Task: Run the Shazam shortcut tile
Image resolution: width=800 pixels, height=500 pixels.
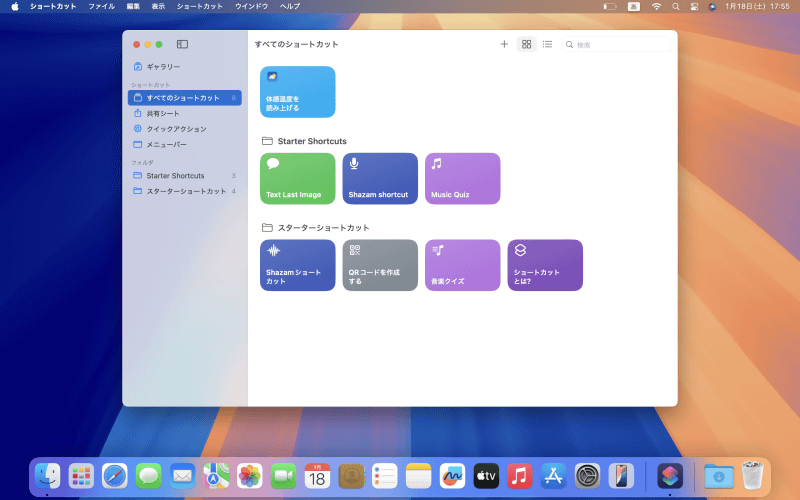Action: (x=380, y=179)
